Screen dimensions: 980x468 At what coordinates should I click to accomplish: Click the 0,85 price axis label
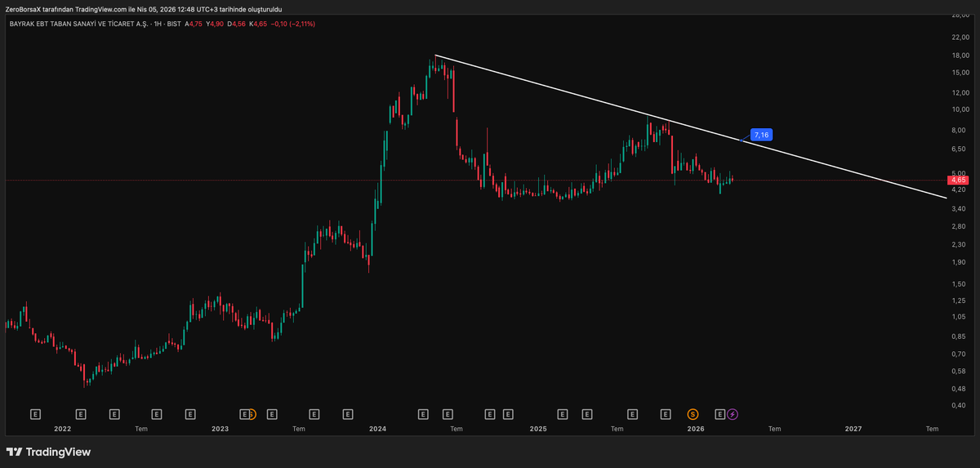point(959,337)
